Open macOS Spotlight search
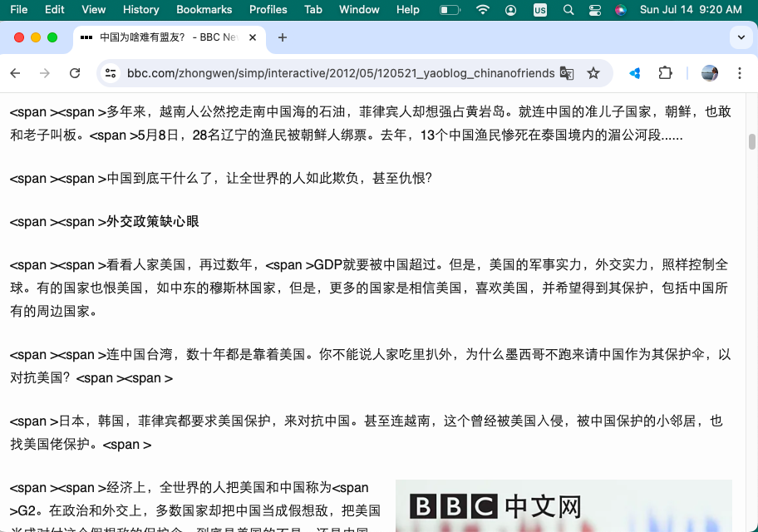The height and width of the screenshot is (532, 758). pyautogui.click(x=568, y=10)
